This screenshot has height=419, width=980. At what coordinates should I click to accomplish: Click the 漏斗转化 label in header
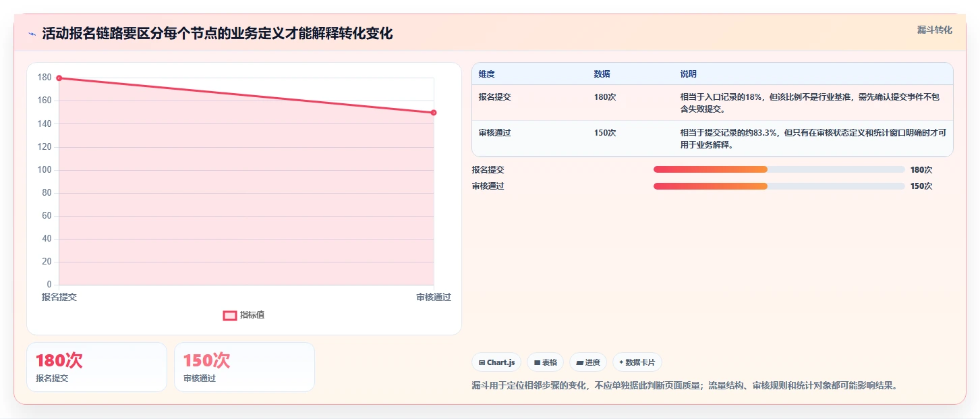click(934, 30)
